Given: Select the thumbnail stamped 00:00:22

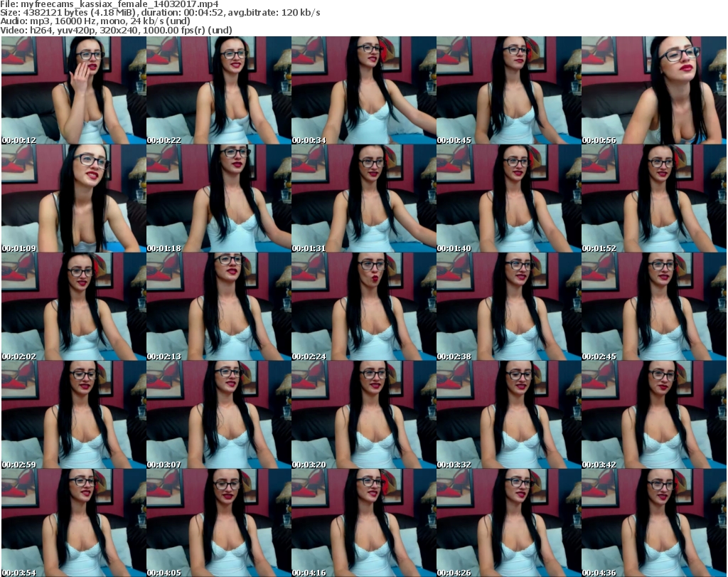Looking at the screenshot, I should (x=219, y=90).
